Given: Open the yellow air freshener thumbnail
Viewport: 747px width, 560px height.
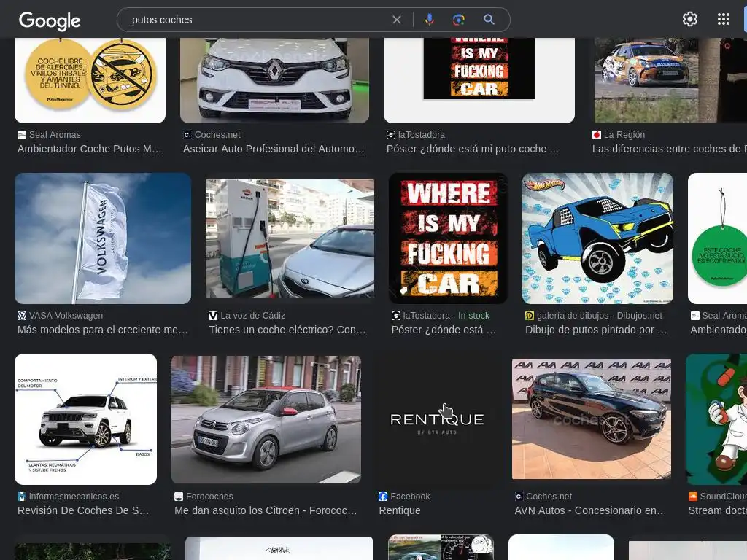Looking at the screenshot, I should point(90,80).
